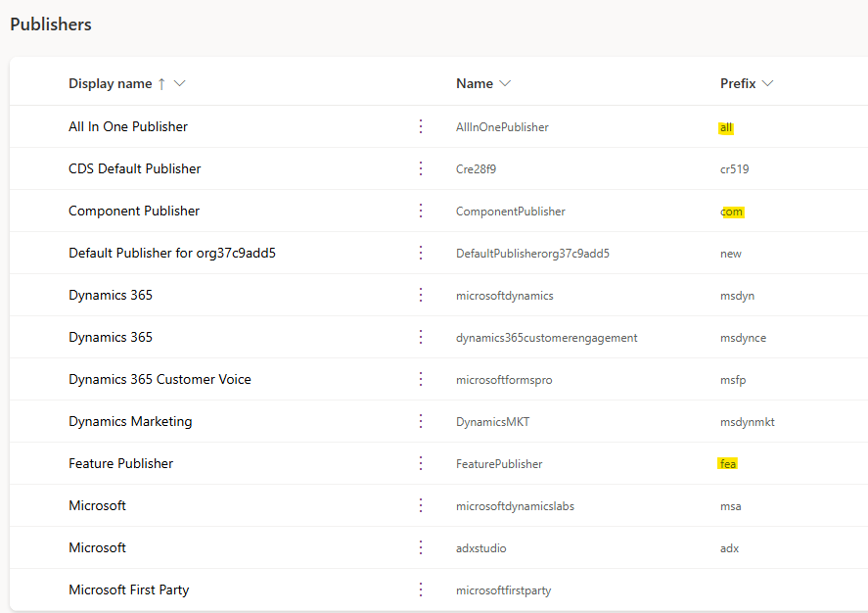Select the Cre28f9 name cell

coord(476,169)
